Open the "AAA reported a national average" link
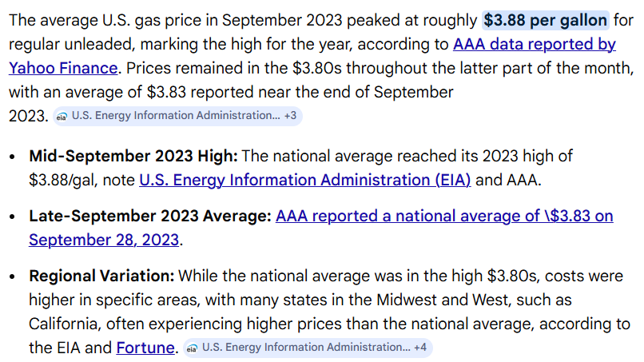644x362 pixels. pyautogui.click(x=444, y=216)
